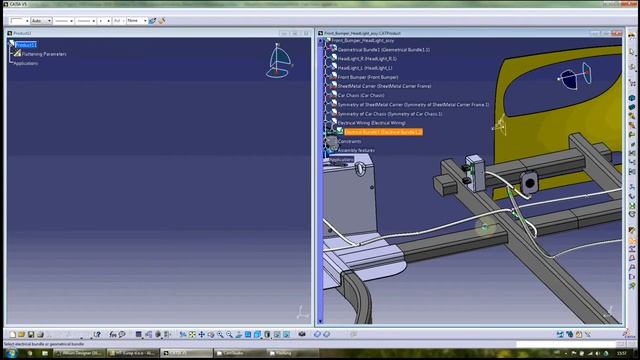Select Geometrical Bundle1 tree node
Screen dimensions: 640x360
[x=383, y=50]
